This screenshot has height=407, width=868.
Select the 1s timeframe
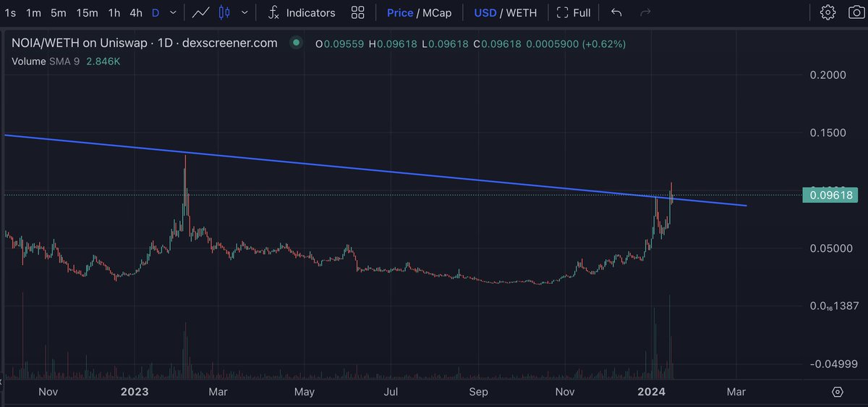click(x=10, y=12)
